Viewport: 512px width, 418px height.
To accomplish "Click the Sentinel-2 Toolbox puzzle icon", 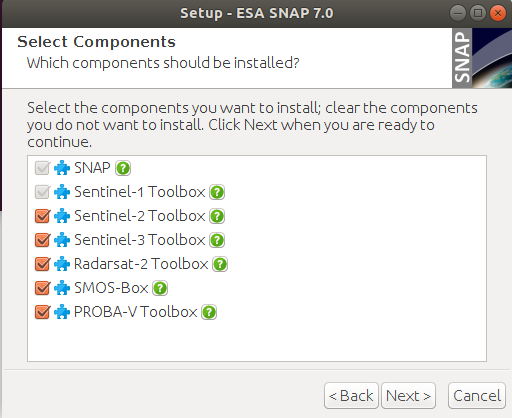I will coord(62,216).
